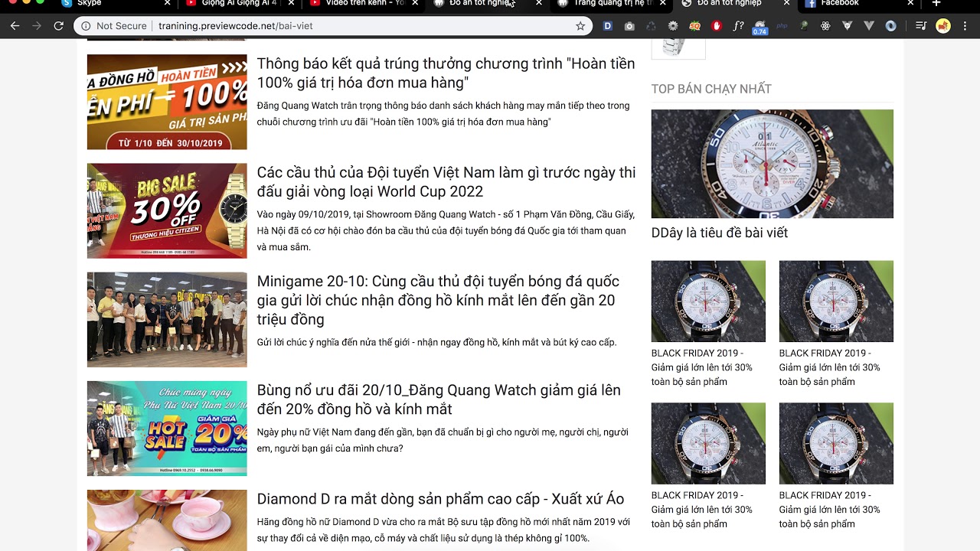Click the Not Secure site info icon
980x551 pixels.
tap(87, 26)
